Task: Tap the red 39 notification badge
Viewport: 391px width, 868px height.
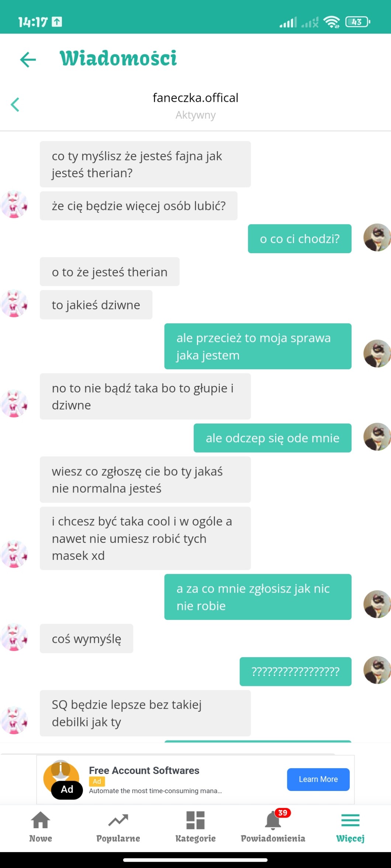Action: click(283, 813)
